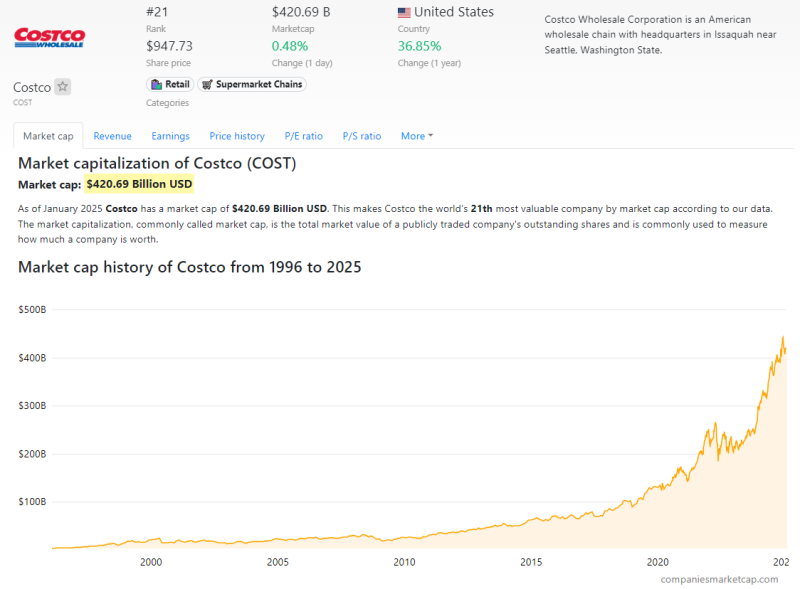Click the 2010 label on the x-axis
800x589 pixels.
tap(404, 563)
